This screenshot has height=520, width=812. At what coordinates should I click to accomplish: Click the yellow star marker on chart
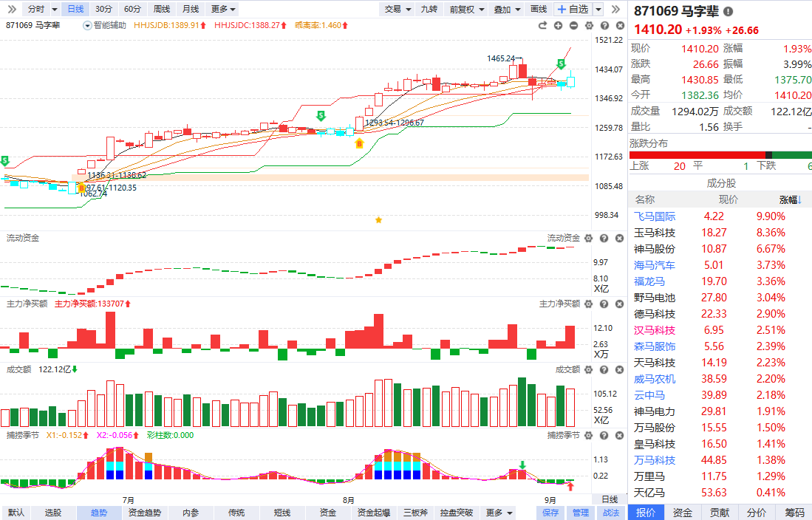(x=378, y=220)
